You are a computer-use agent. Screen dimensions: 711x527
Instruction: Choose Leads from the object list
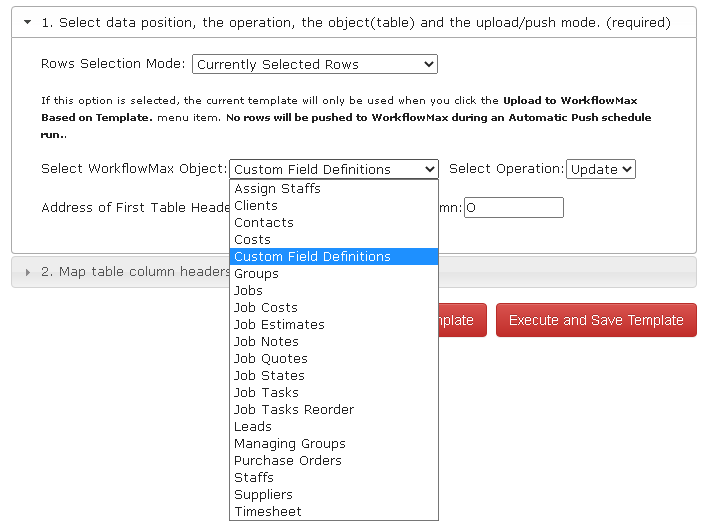click(334, 427)
